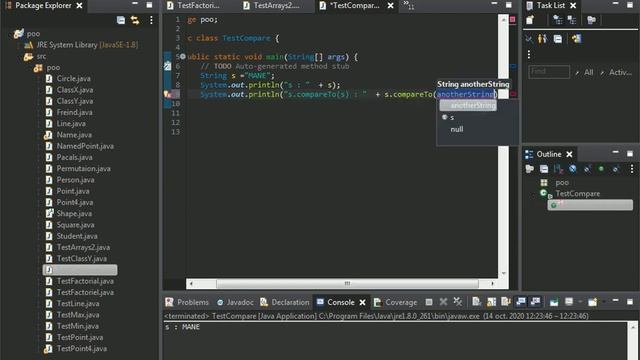Click the Find field in Task List
Screen dimensions: 640x360
coord(549,72)
